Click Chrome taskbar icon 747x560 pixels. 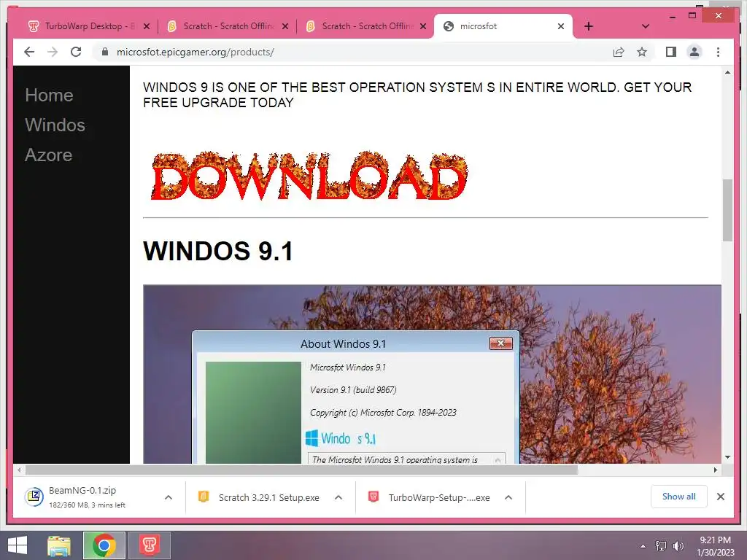(104, 545)
